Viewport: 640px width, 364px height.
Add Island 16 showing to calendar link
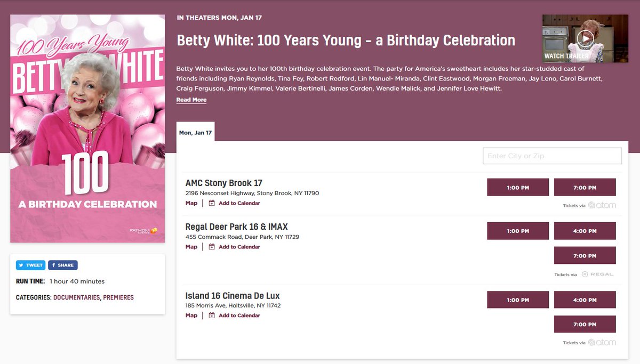pyautogui.click(x=239, y=316)
